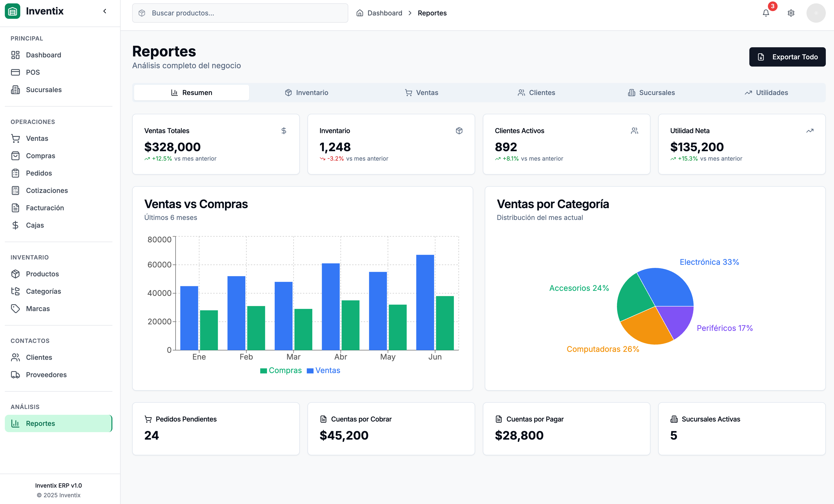Click the Categorías tree icon in sidebar

[15, 291]
